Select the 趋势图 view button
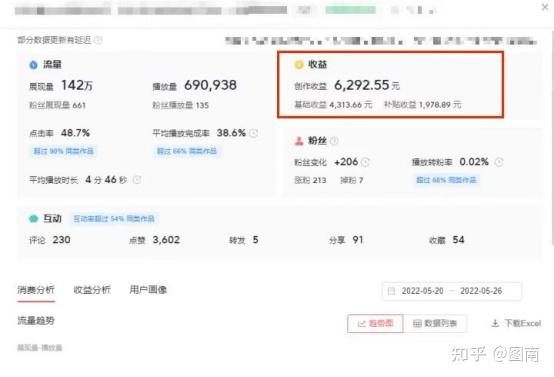 375,323
